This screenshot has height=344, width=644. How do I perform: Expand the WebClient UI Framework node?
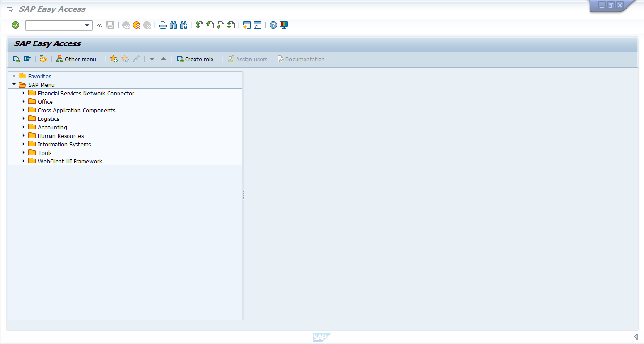coord(23,161)
